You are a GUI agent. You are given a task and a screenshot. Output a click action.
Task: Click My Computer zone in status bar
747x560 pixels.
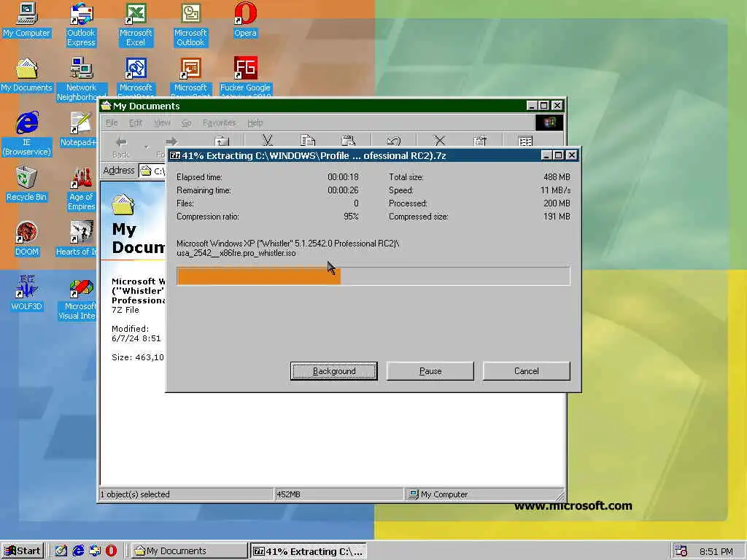(x=438, y=494)
